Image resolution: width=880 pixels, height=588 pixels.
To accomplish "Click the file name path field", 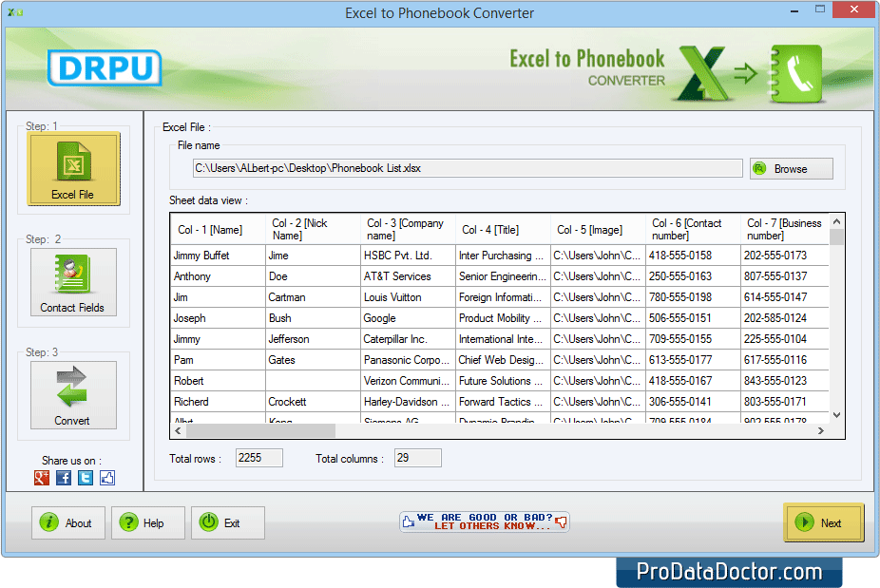I will point(468,168).
